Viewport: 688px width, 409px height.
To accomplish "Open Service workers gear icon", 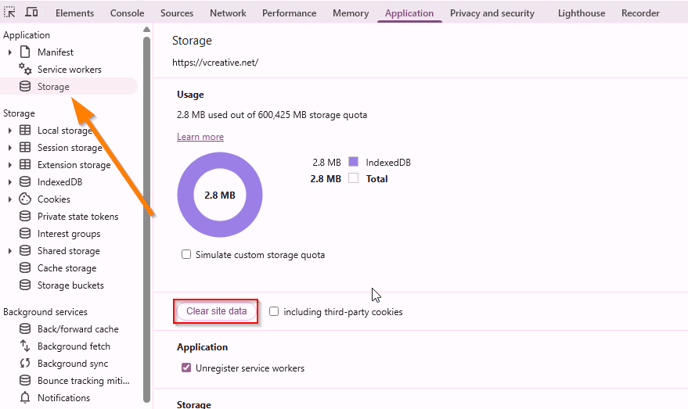I will pos(25,69).
